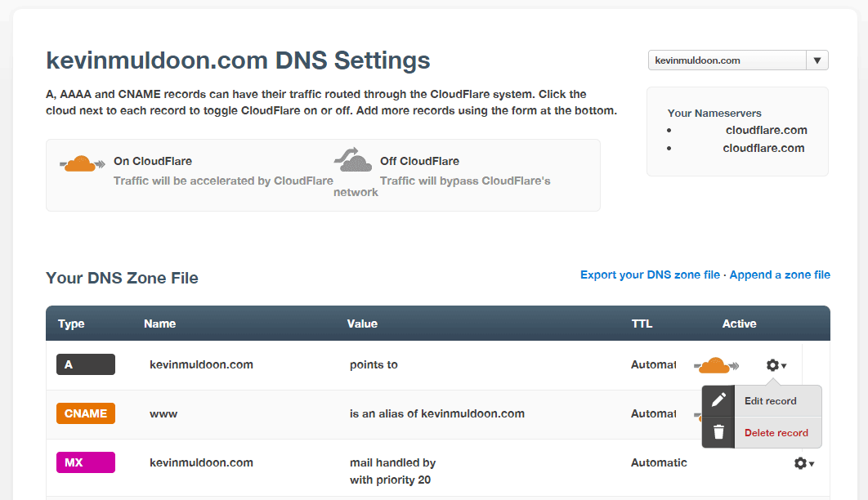The height and width of the screenshot is (500, 868).
Task: Choose Delete record from the popup menu
Action: (x=776, y=432)
